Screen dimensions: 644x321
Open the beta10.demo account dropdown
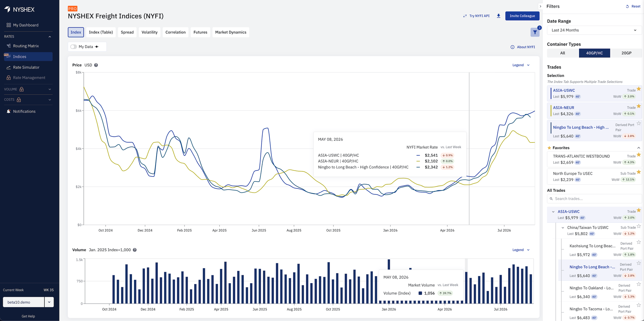[49, 302]
